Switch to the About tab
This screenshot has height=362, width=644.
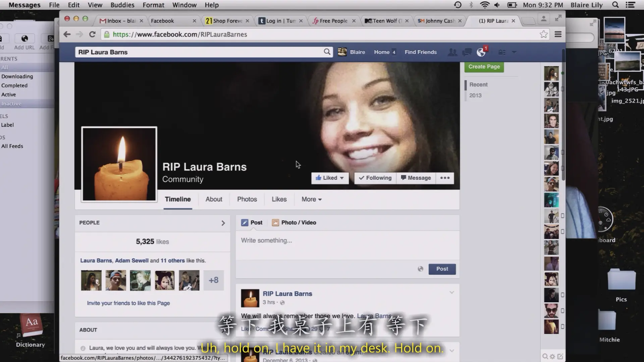point(214,199)
